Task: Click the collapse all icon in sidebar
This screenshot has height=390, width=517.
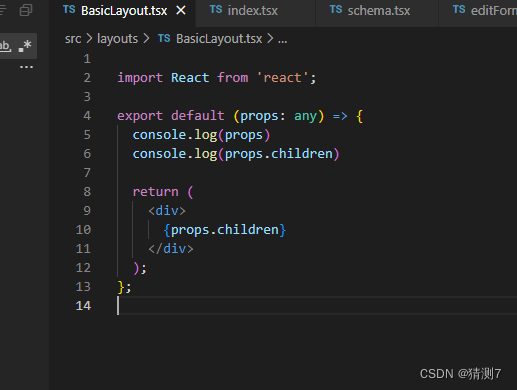Action: click(26, 10)
